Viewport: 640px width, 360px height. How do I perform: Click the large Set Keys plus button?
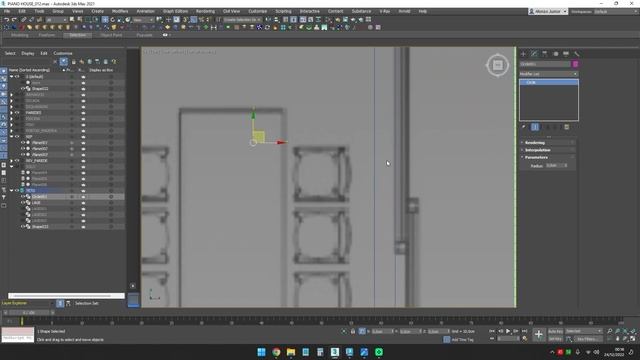pyautogui.click(x=539, y=335)
